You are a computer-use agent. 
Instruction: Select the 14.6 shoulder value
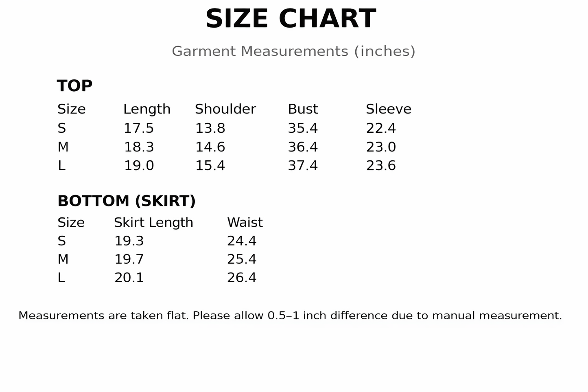click(210, 147)
